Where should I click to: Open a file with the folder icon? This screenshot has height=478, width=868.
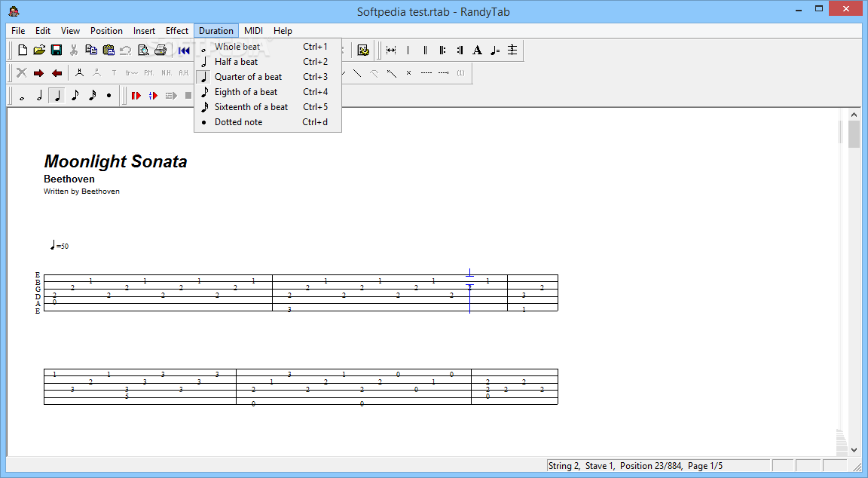[39, 51]
